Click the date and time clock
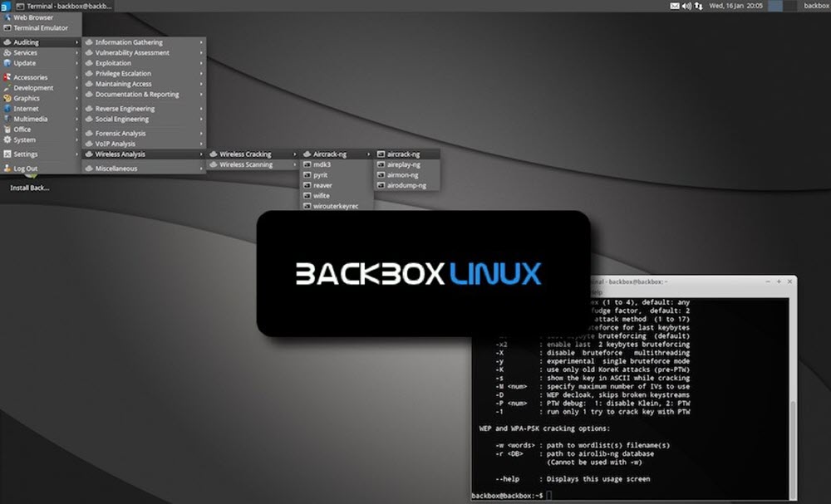 735,6
